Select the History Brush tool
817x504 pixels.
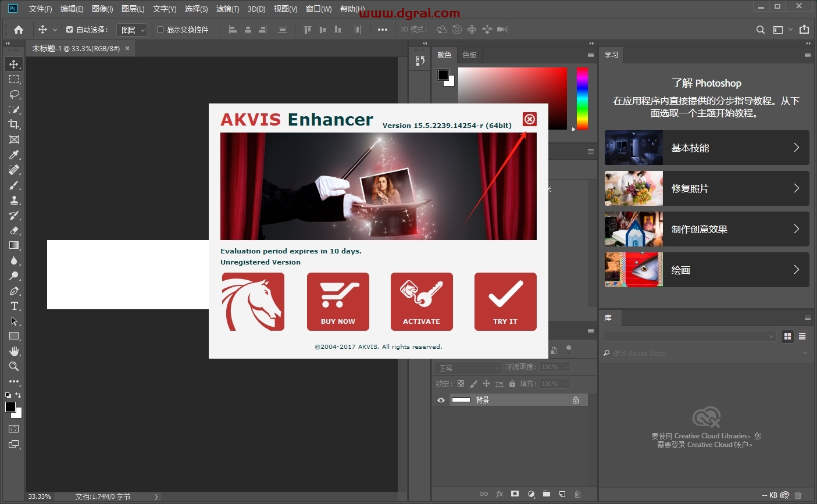tap(14, 215)
